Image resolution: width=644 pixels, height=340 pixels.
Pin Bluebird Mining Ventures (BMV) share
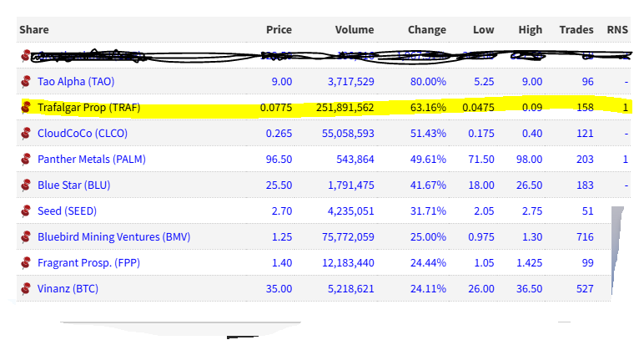(26, 236)
